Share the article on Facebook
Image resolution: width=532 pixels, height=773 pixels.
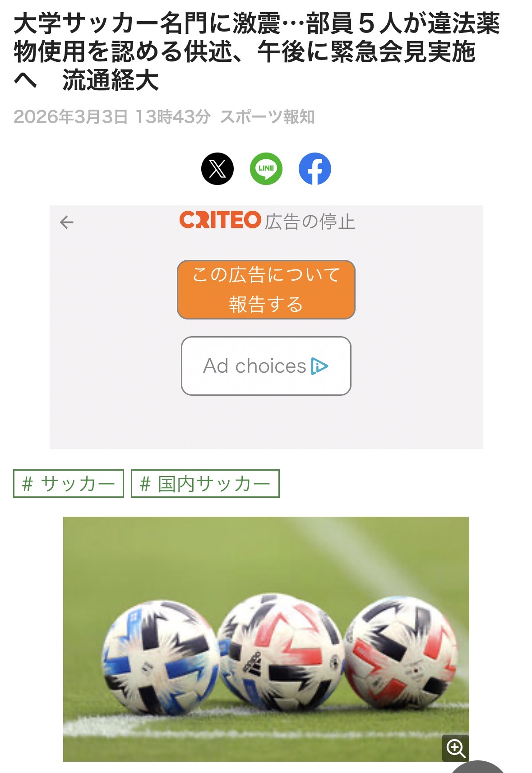tap(315, 169)
